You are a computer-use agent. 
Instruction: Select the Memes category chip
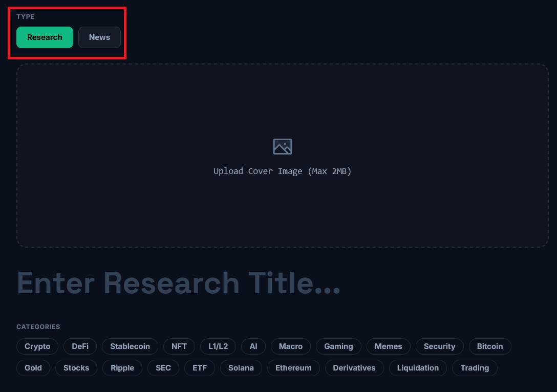point(388,346)
